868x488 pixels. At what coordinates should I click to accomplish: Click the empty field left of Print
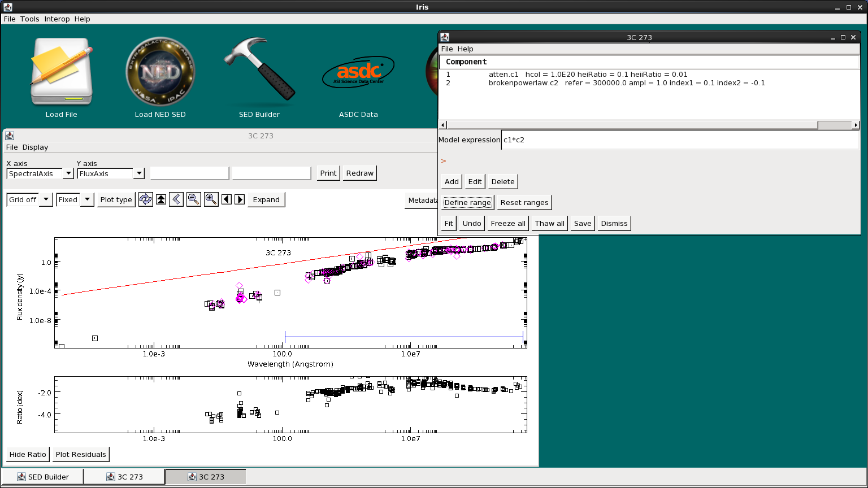tap(271, 173)
